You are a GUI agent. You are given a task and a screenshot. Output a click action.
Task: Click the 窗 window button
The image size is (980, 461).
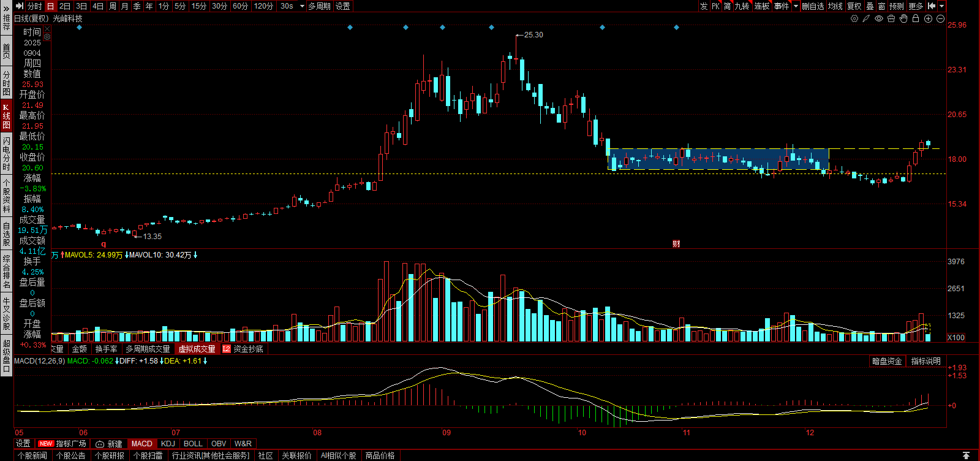click(881, 6)
